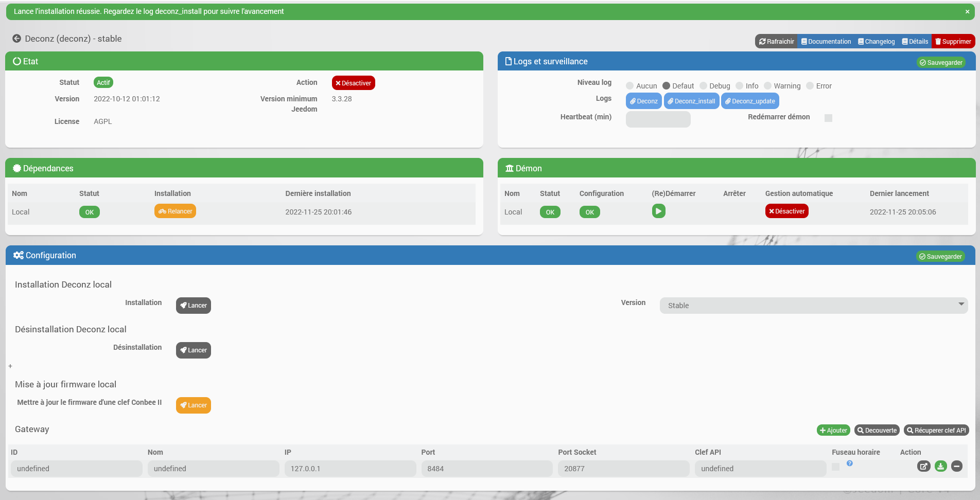This screenshot has height=500, width=980.
Task: Click the gateway ID input field
Action: point(76,469)
